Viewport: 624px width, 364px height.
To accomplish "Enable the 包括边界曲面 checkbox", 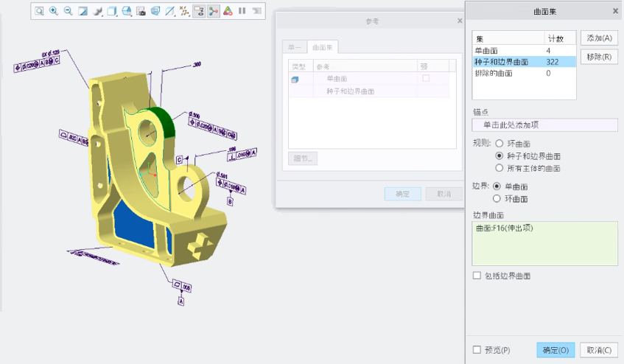I will pyautogui.click(x=477, y=276).
